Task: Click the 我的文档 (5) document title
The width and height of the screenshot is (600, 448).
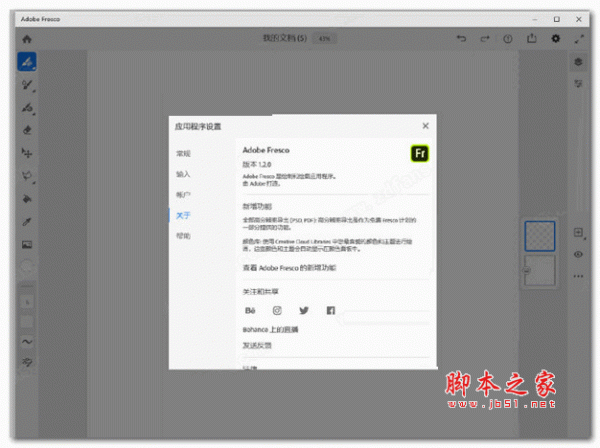Action: 285,38
